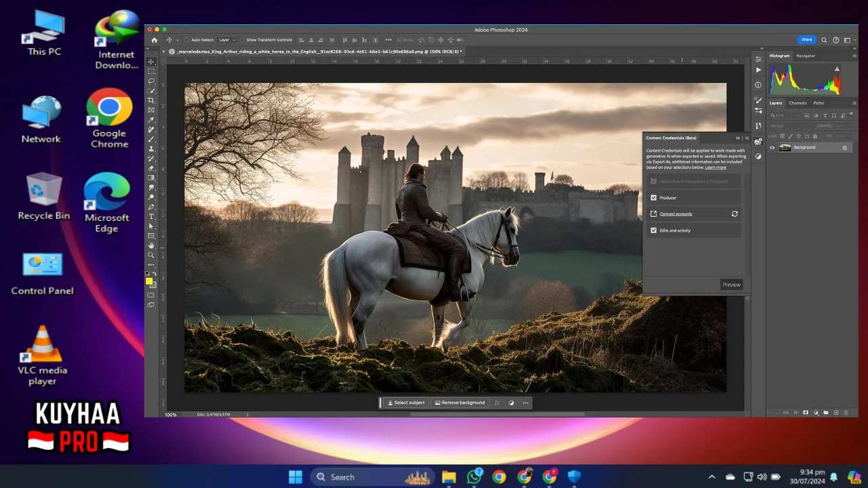This screenshot has height=488, width=868.
Task: Toggle the layer filter switch
Action: (851, 114)
